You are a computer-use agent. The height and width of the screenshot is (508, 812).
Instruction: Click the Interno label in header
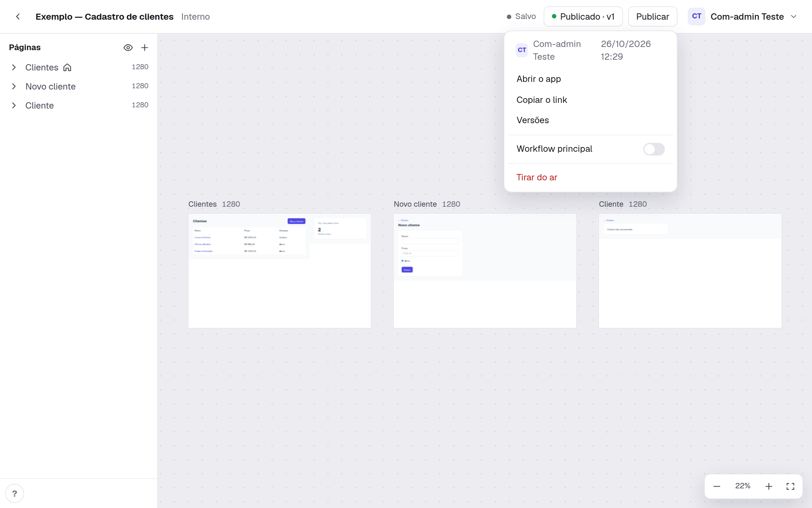click(x=196, y=17)
